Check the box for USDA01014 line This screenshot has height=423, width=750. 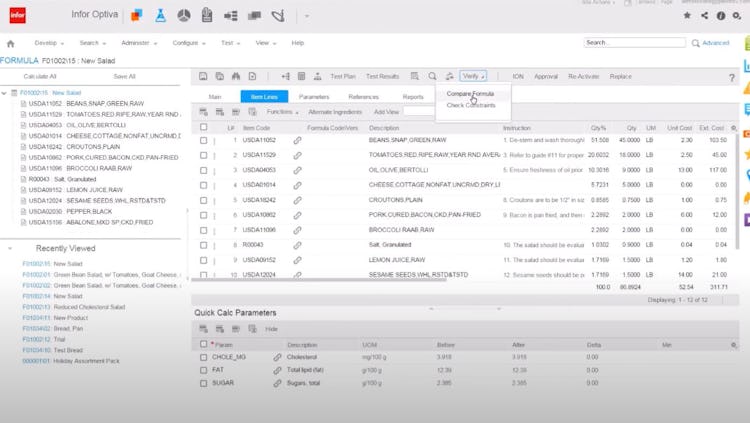click(203, 185)
